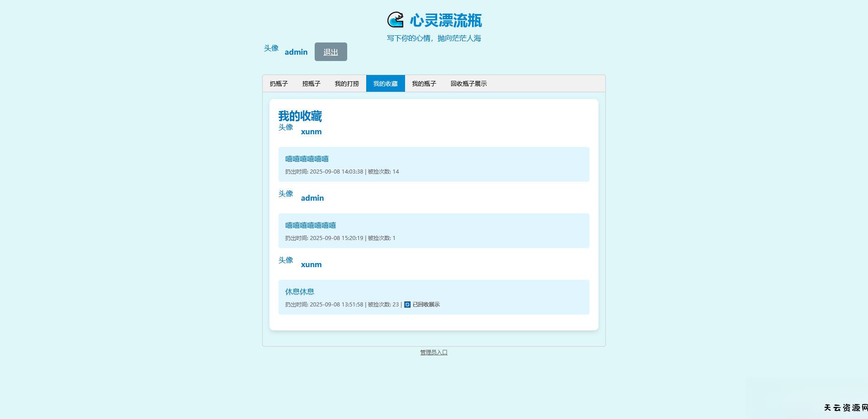The image size is (868, 419).
Task: Select the 我的打捞 tab
Action: click(x=346, y=83)
